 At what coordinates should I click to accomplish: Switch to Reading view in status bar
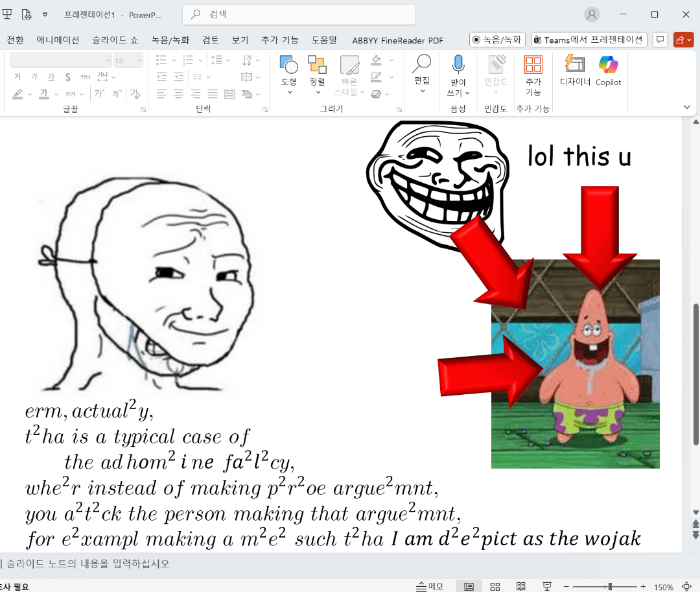pos(520,587)
